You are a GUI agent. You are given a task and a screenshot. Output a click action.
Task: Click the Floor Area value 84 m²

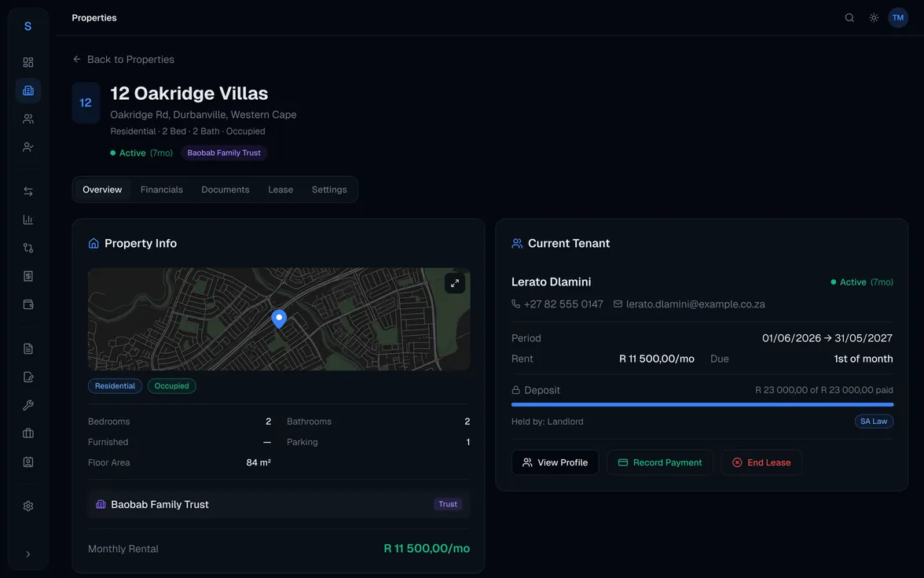click(x=258, y=462)
